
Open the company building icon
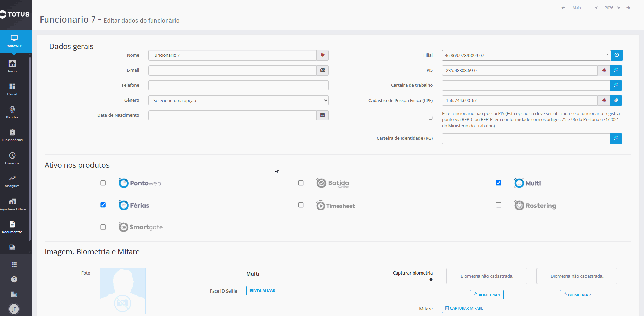click(x=14, y=294)
